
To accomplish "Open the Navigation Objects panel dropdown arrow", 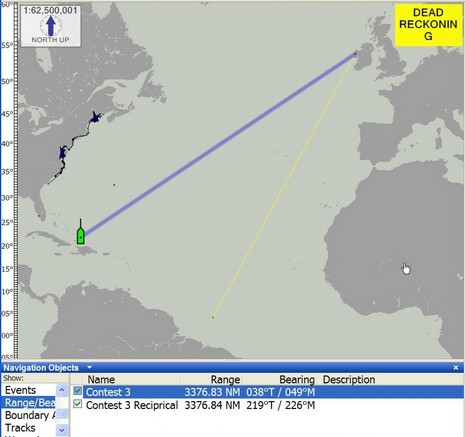I will (89, 367).
